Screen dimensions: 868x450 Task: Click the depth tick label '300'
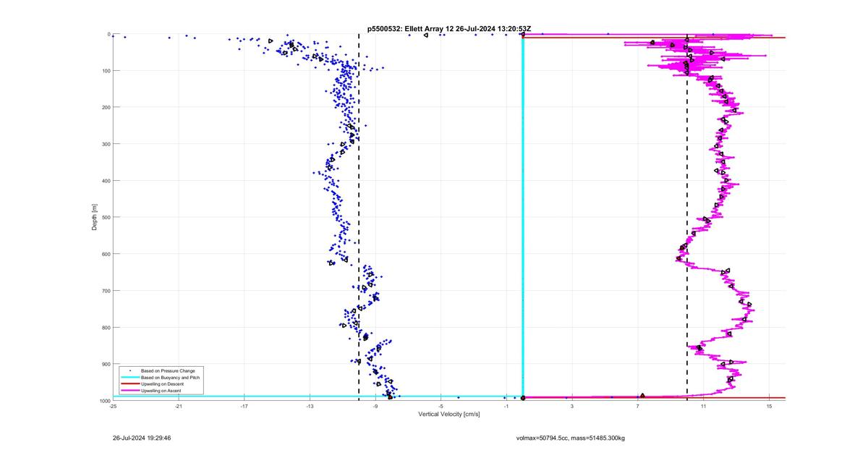point(105,144)
